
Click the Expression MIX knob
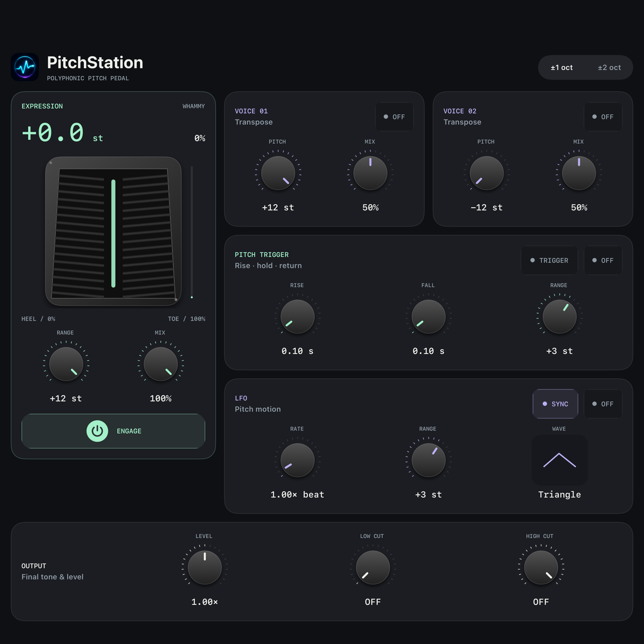click(161, 364)
